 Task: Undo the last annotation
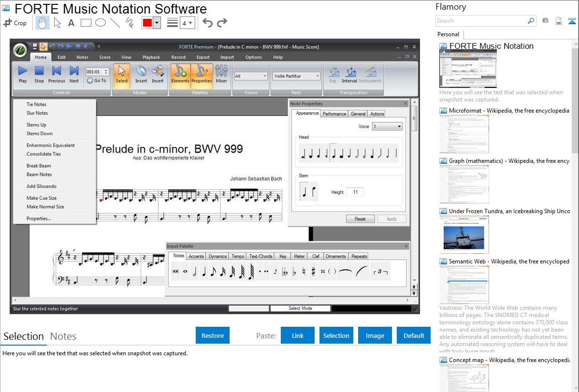207,23
